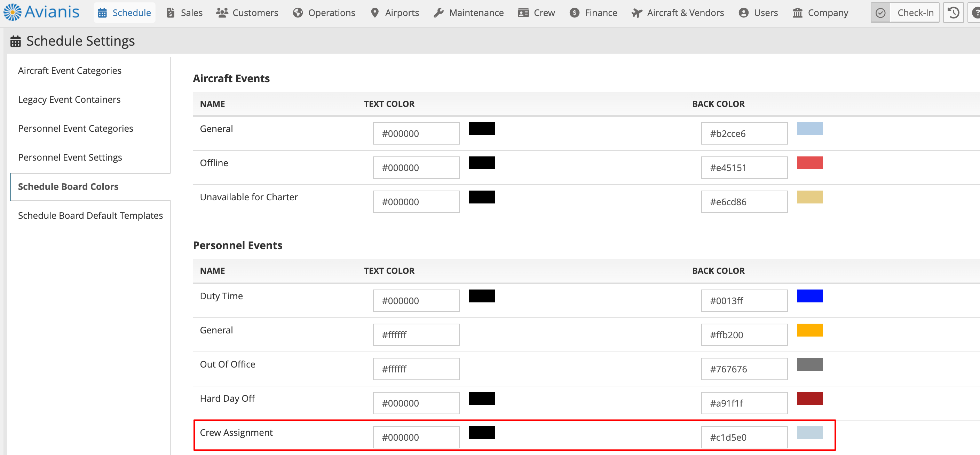This screenshot has width=980, height=455.
Task: Click the Crew ID card icon
Action: point(523,13)
